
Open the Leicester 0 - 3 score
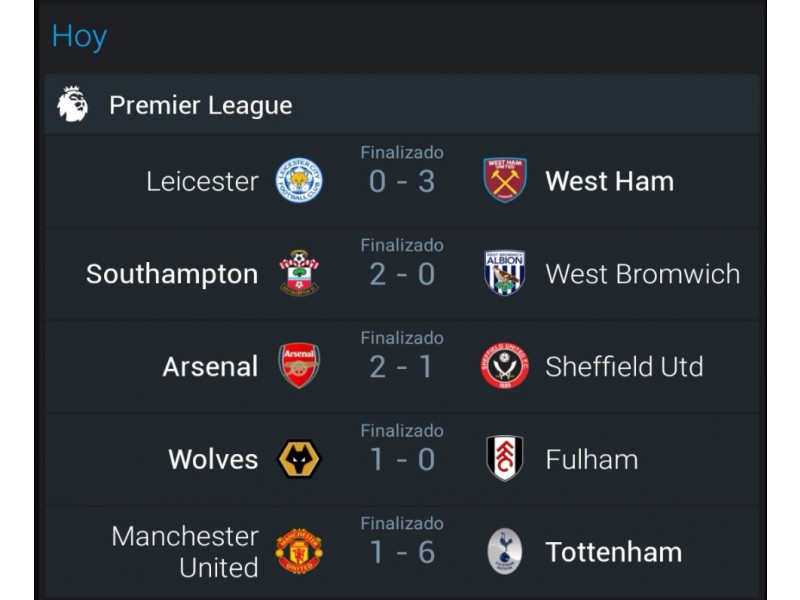coord(402,182)
